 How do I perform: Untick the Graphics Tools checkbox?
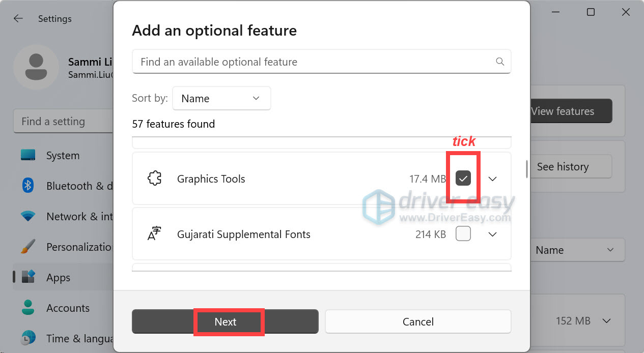[463, 179]
